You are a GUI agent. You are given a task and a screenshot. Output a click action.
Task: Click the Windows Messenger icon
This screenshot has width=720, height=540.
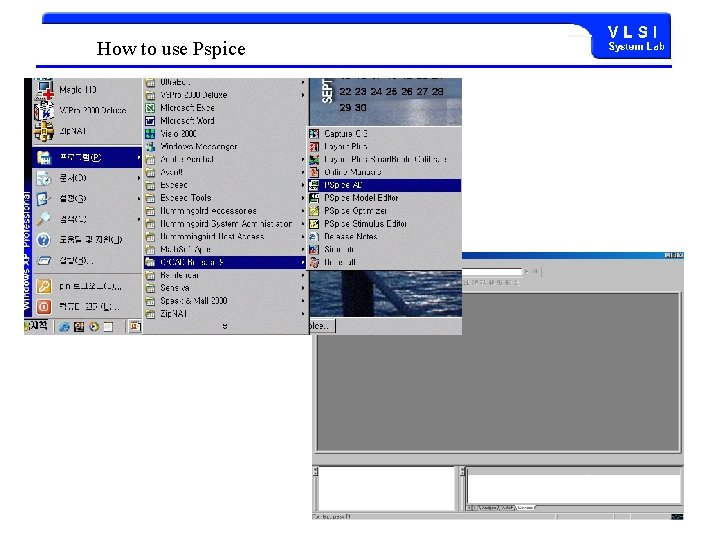coord(150,146)
